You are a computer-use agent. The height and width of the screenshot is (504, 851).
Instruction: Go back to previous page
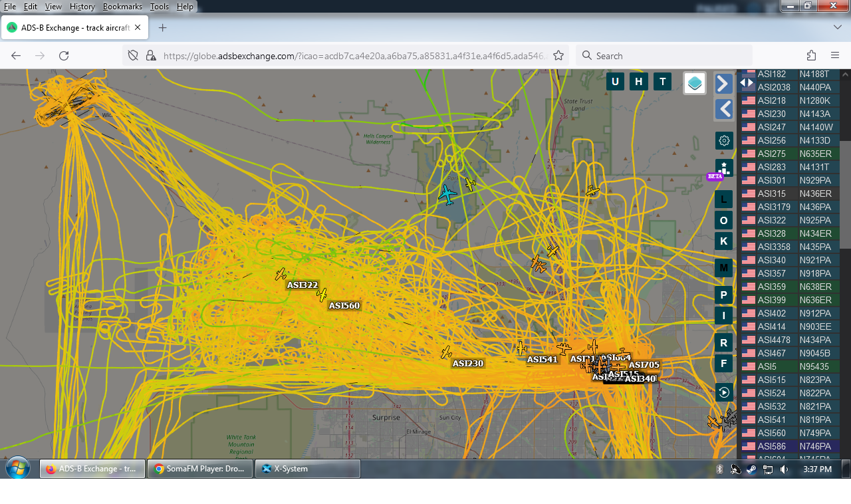16,56
